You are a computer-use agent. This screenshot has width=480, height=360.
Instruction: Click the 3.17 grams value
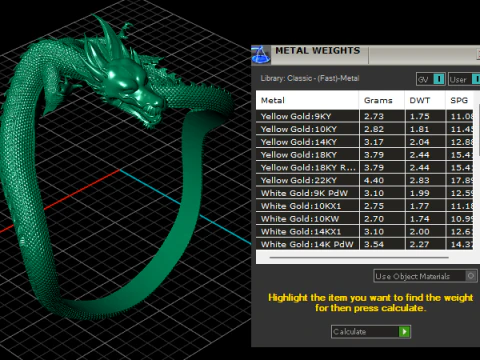374,142
